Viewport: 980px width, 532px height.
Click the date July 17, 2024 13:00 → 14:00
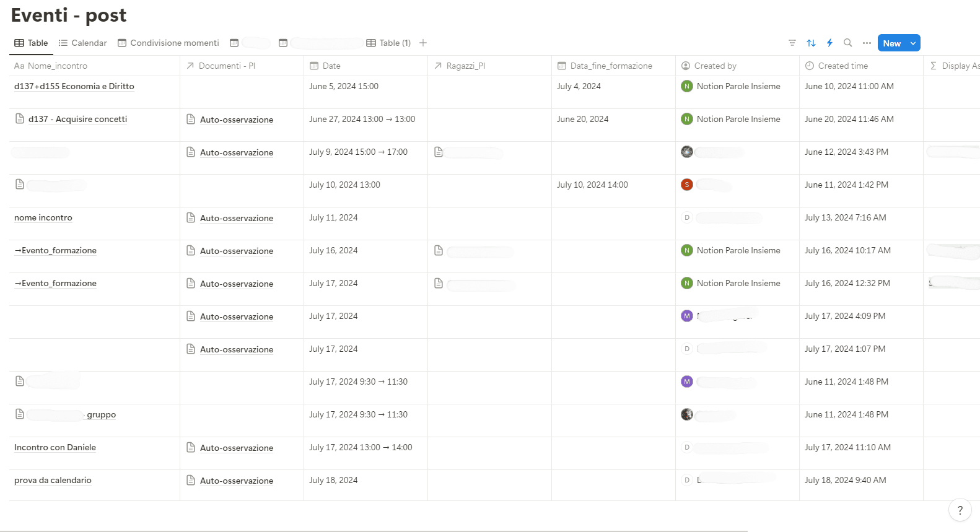[361, 447]
